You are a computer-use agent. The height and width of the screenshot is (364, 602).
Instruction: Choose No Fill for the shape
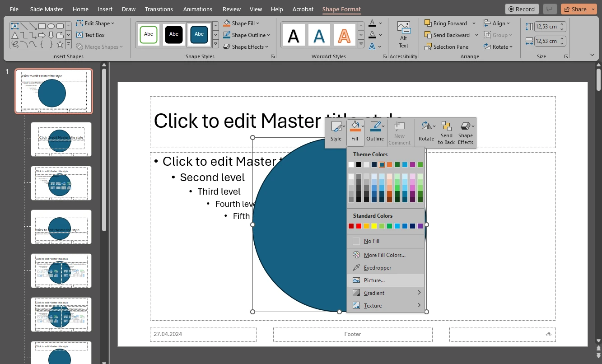pos(372,241)
